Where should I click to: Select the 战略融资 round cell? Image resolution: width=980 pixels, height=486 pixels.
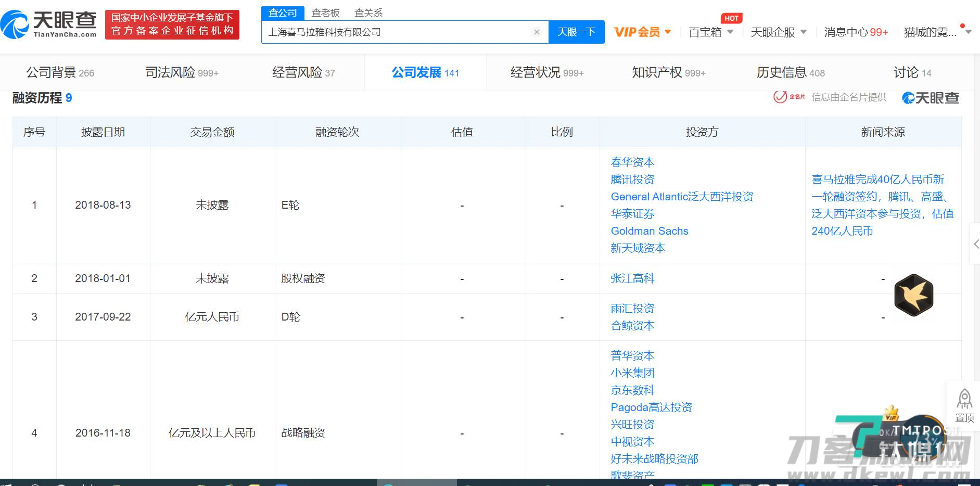click(x=337, y=433)
